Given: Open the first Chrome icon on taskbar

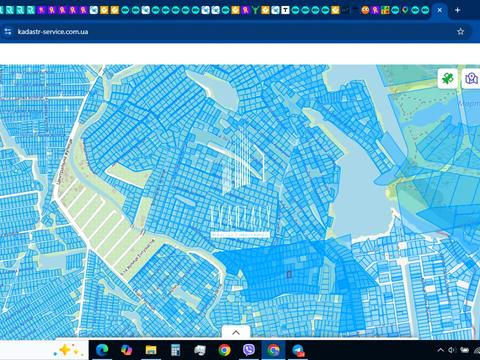Looking at the screenshot, I should pyautogui.click(x=224, y=350).
